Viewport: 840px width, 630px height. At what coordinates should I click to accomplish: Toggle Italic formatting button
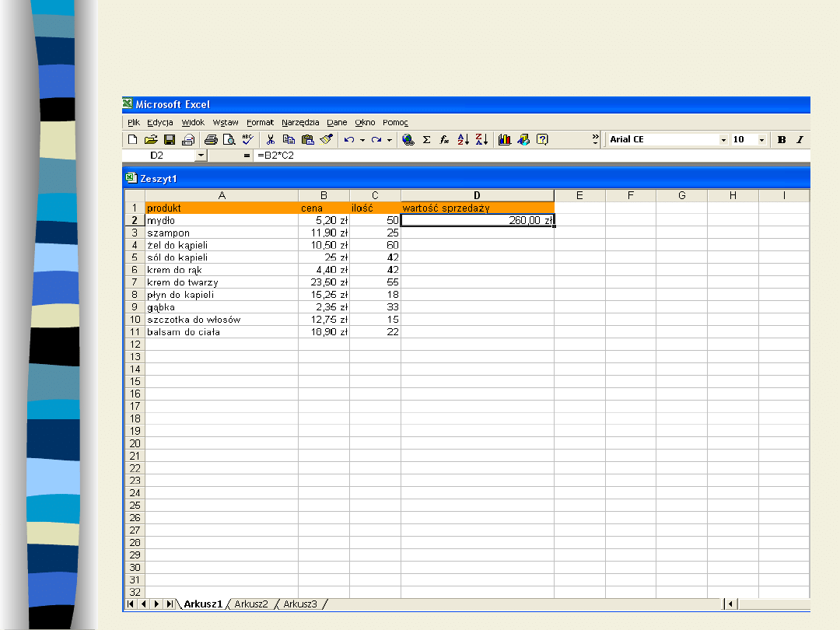pyautogui.click(x=800, y=140)
